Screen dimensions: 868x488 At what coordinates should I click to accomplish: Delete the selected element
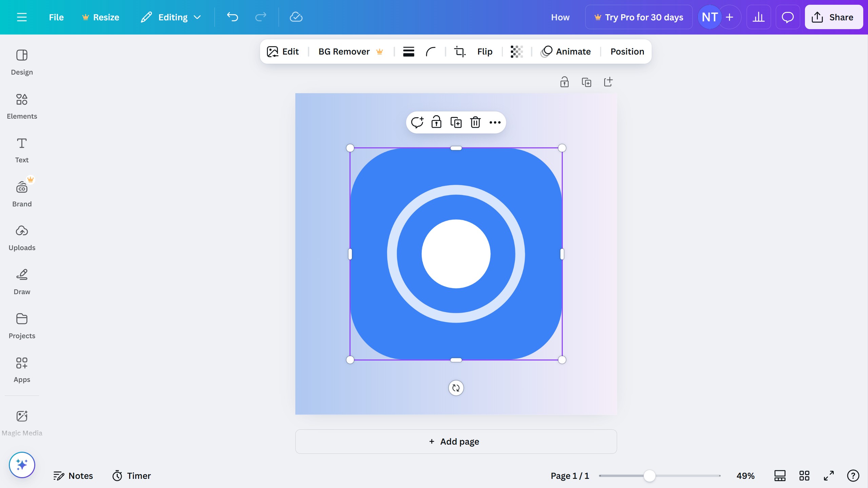click(x=475, y=122)
